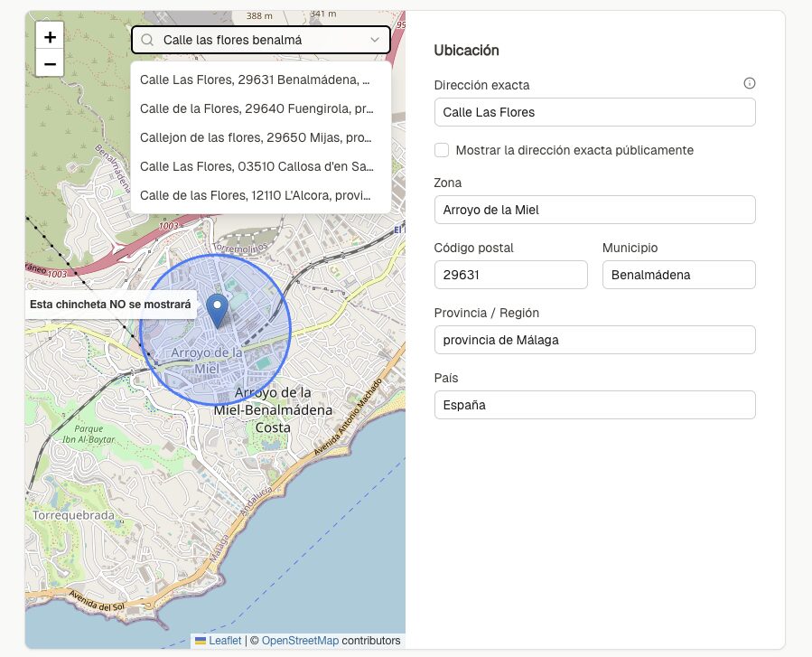Choose Calle de las Flores, L'Alcora

pos(256,195)
